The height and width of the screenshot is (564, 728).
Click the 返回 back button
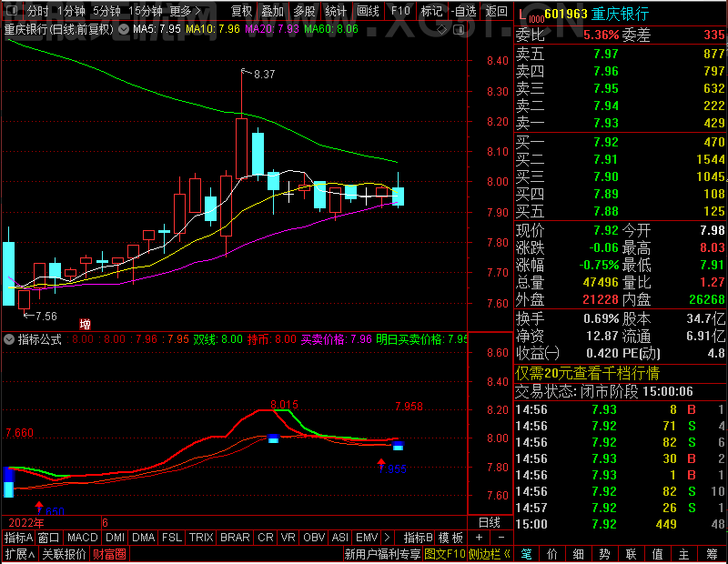click(496, 11)
